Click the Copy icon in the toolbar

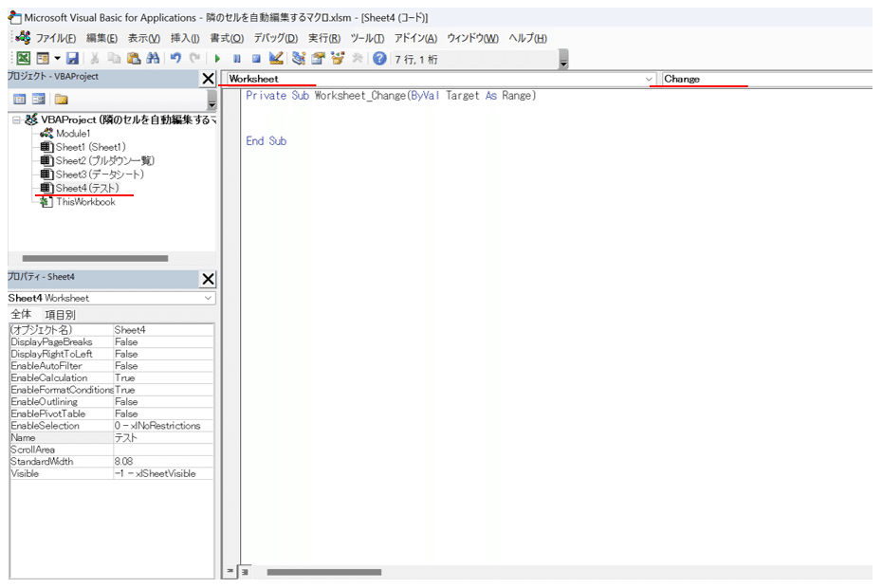click(114, 58)
